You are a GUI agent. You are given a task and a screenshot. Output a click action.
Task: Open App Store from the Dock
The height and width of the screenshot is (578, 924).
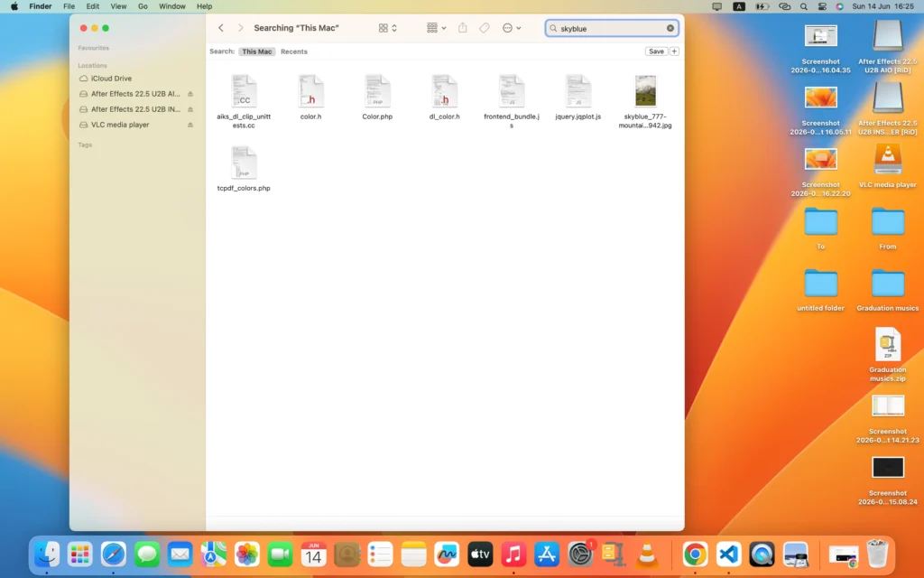[x=547, y=555]
